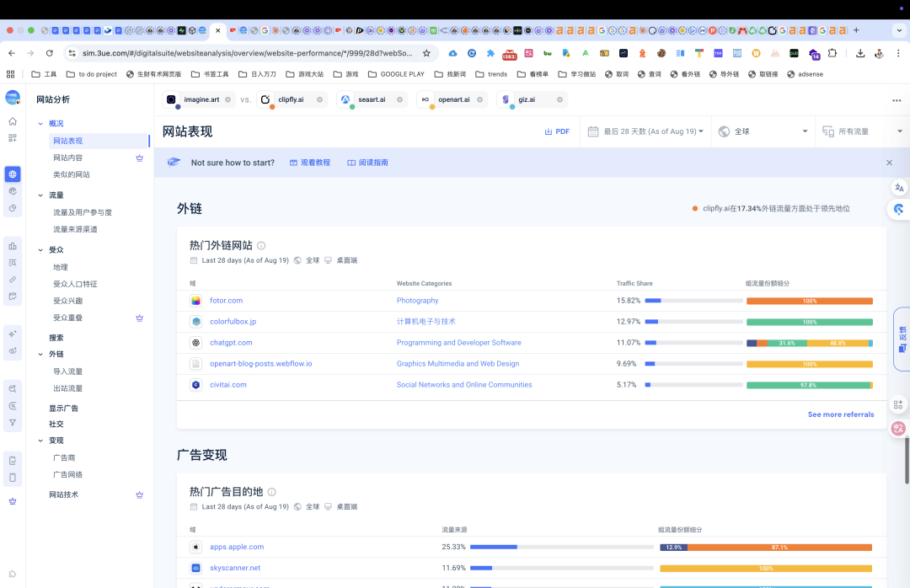Open Chrome three-dot menu

point(898,53)
